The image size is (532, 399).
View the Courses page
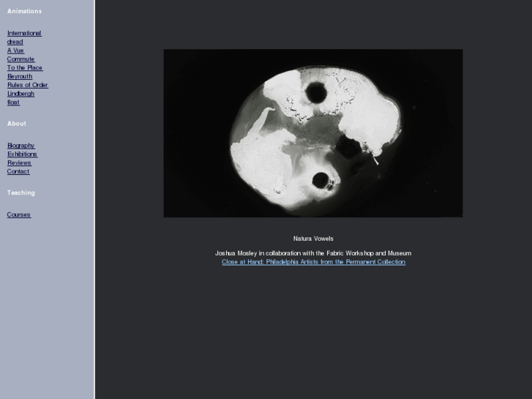pyautogui.click(x=19, y=215)
